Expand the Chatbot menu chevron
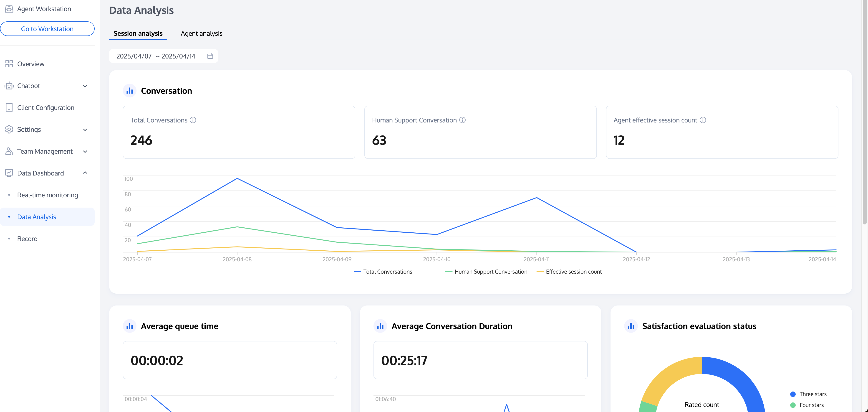Screen dimensions: 868x412 85,86
